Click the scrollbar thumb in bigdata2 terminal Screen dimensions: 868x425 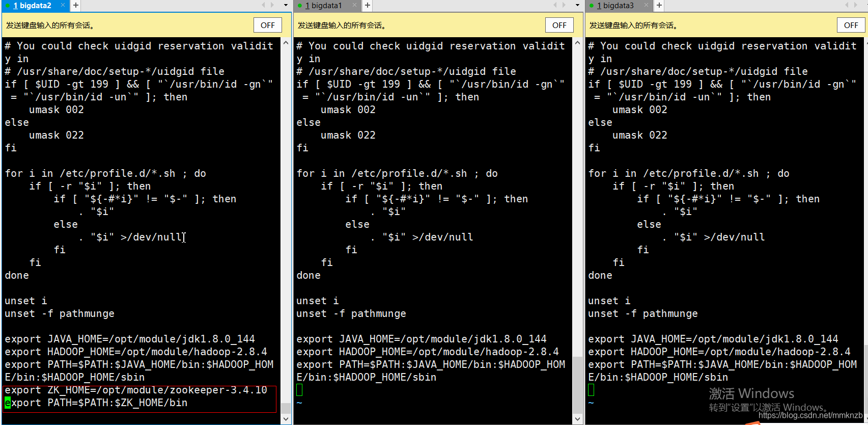coord(286,408)
